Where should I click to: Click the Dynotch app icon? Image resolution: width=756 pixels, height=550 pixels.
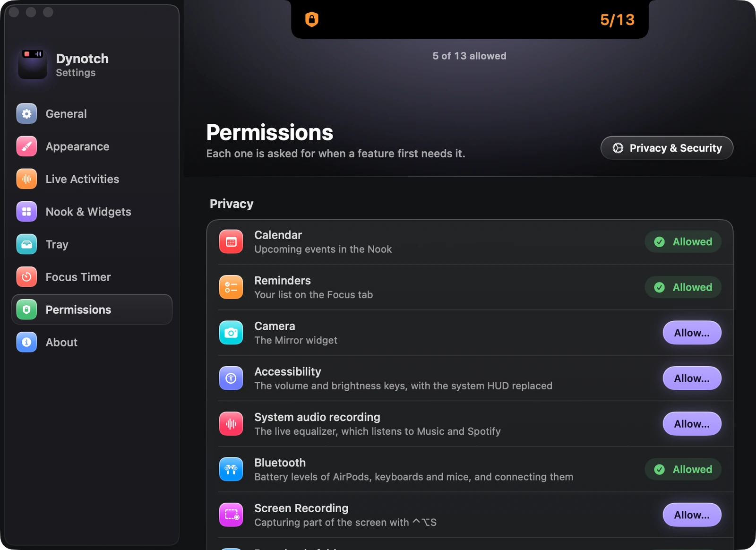click(33, 64)
